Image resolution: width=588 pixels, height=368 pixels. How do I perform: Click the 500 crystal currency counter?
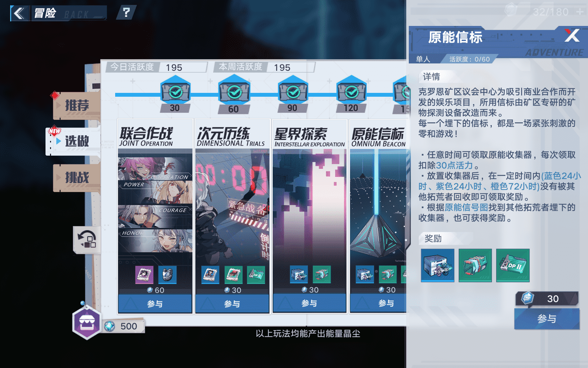(x=124, y=326)
